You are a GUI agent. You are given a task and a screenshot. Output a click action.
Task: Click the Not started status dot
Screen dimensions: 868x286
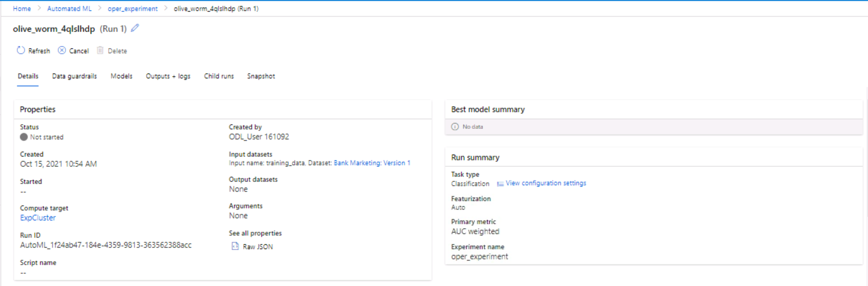(24, 137)
